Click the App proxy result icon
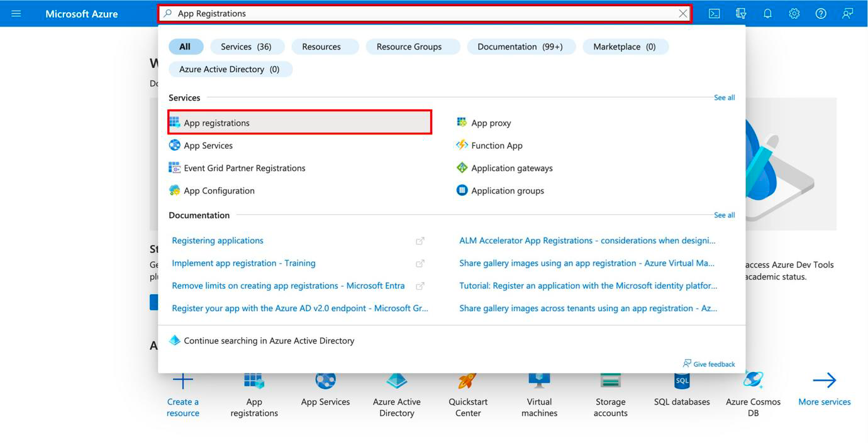Screen dimensions: 868x443 coord(462,123)
